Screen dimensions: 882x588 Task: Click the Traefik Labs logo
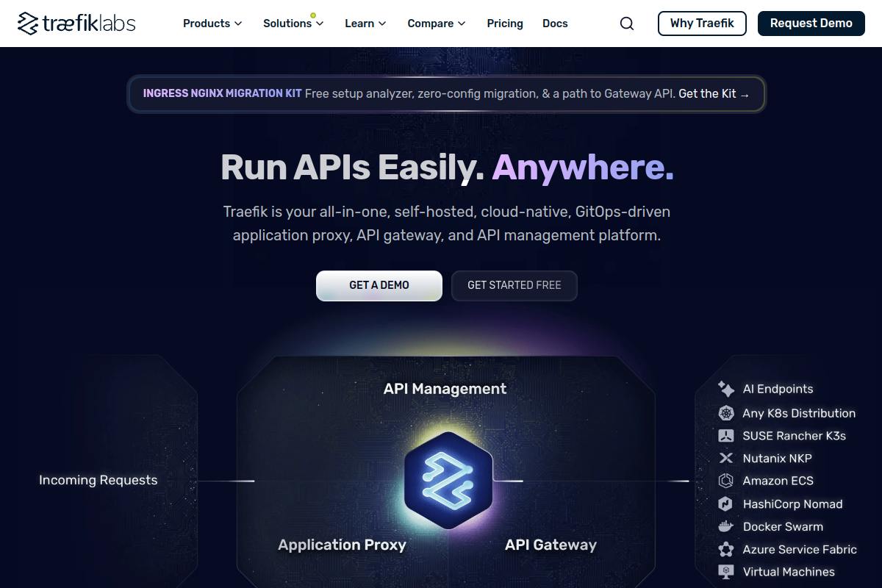[76, 24]
